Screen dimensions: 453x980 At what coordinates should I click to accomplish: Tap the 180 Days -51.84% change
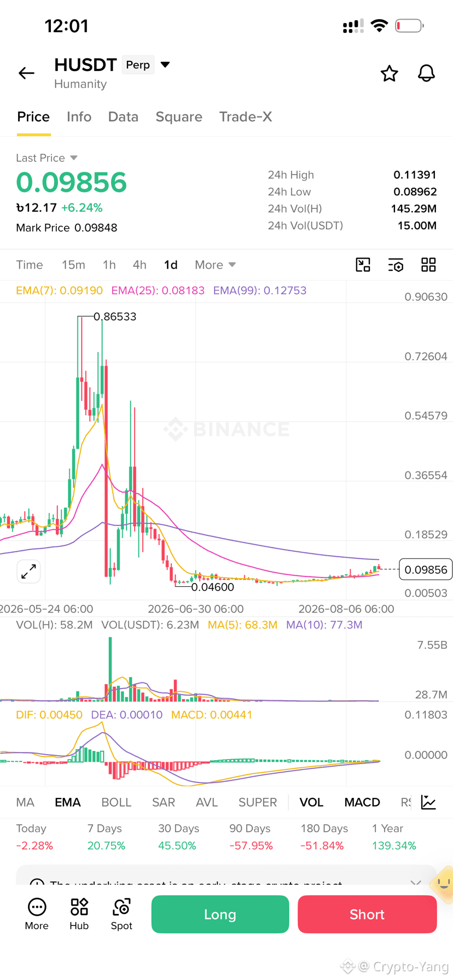(324, 837)
